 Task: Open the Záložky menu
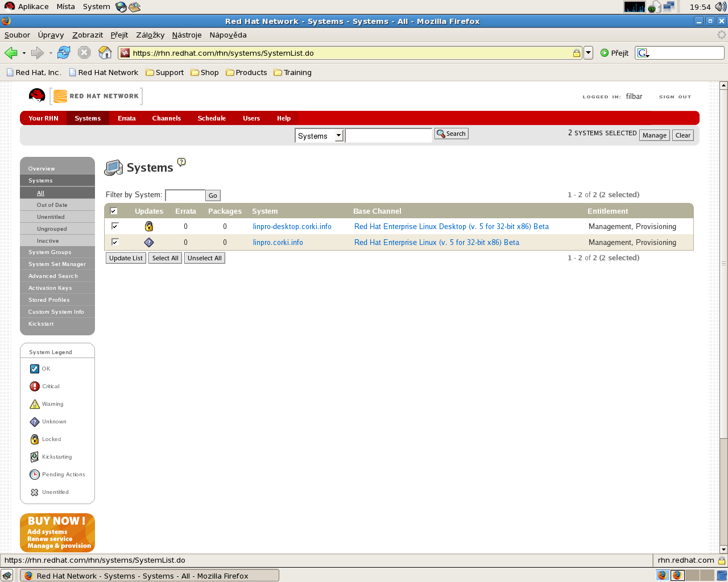tap(150, 35)
